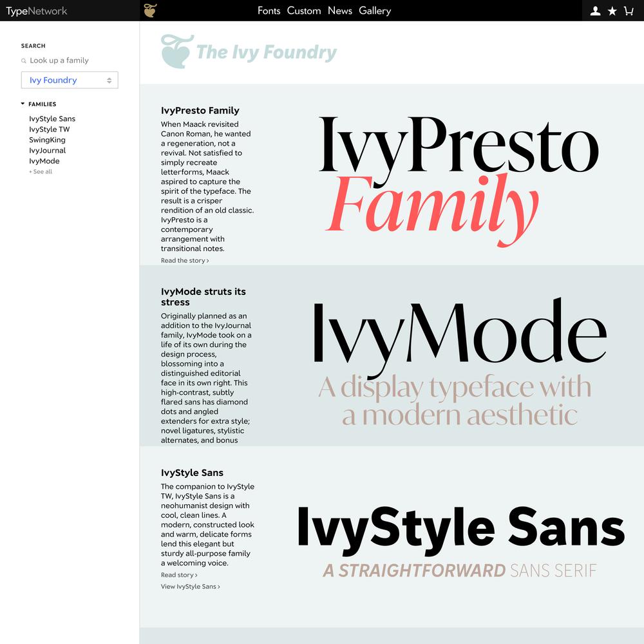Click IvyMode struts its stress heading
The height and width of the screenshot is (644, 644).
point(204,297)
